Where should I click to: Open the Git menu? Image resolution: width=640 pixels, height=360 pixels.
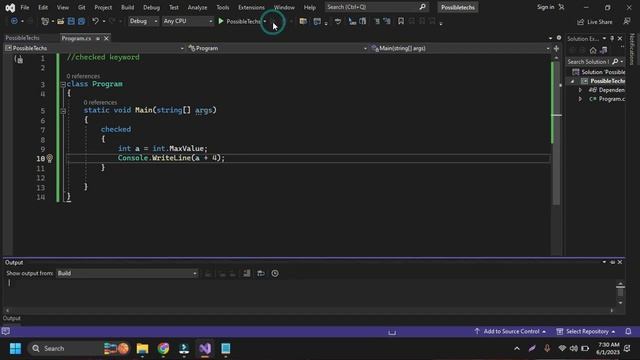(82, 7)
